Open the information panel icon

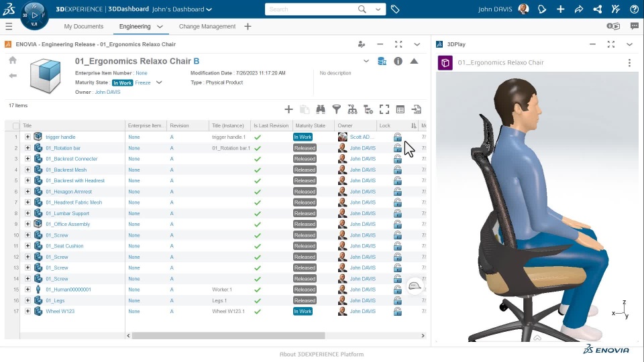[398, 61]
